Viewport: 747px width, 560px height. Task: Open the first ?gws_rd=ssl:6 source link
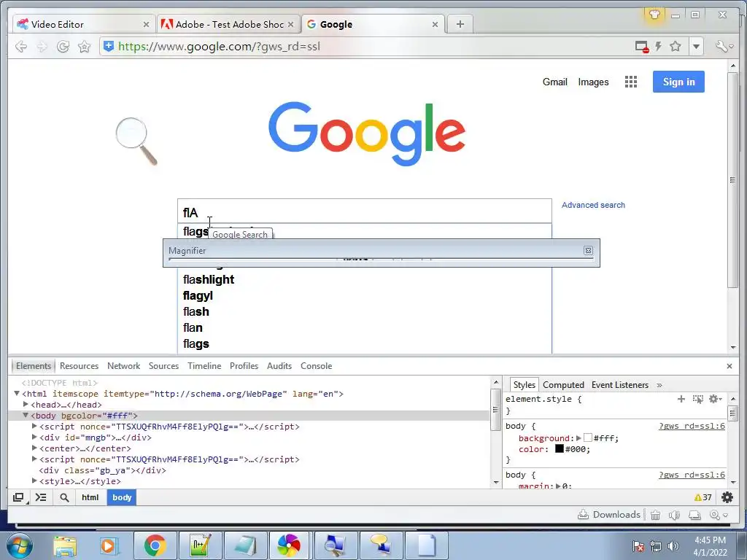tap(692, 426)
